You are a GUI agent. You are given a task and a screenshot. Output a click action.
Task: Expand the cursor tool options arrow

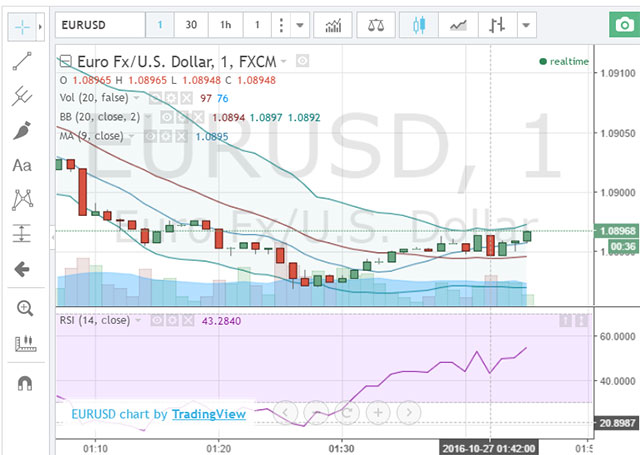click(40, 27)
